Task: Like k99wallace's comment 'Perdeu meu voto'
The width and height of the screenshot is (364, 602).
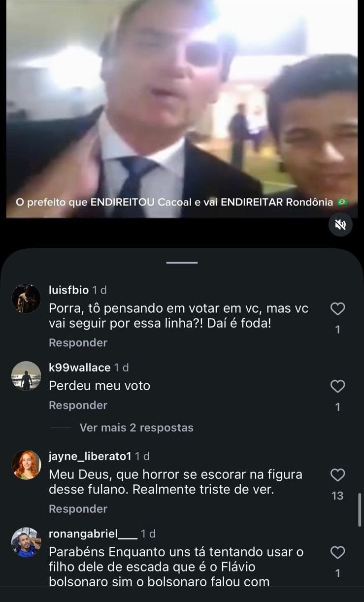Action: pos(337,386)
